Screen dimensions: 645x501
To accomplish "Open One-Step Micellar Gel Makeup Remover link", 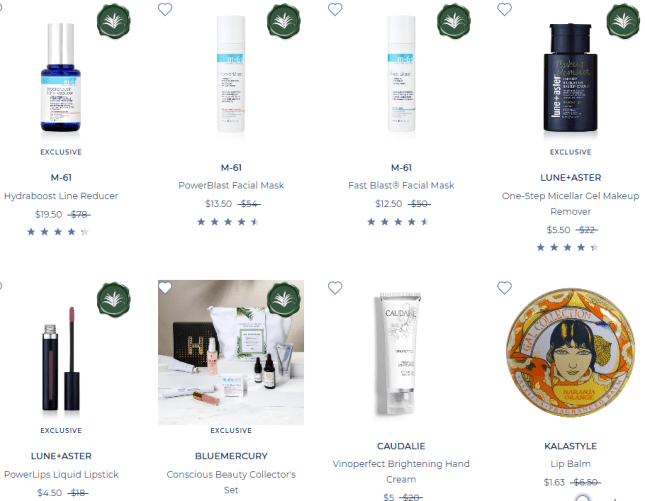I will click(571, 204).
